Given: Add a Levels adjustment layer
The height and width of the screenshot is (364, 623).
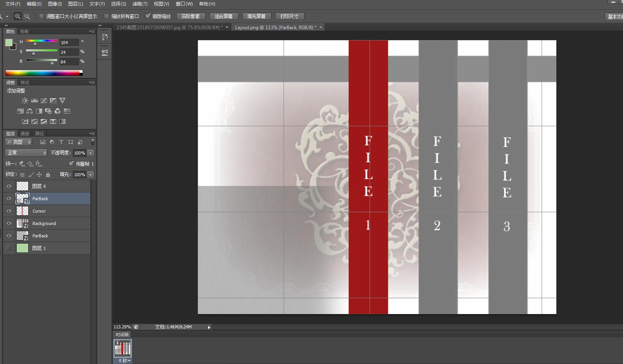Looking at the screenshot, I should click(34, 101).
